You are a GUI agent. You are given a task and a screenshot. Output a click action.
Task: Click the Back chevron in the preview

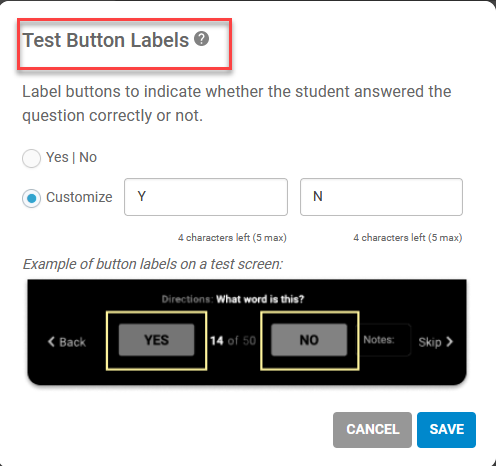pos(51,342)
